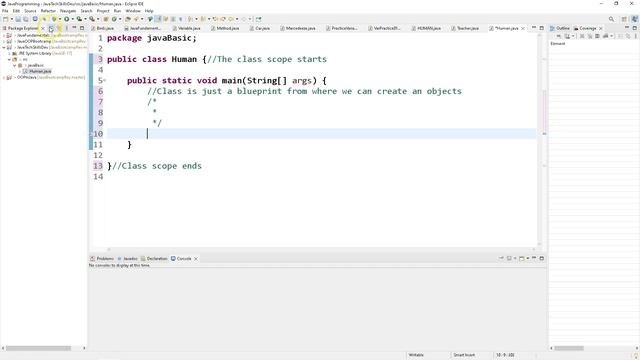
Task: Toggle Link with Editor in Package Explorer
Action: 59,29
